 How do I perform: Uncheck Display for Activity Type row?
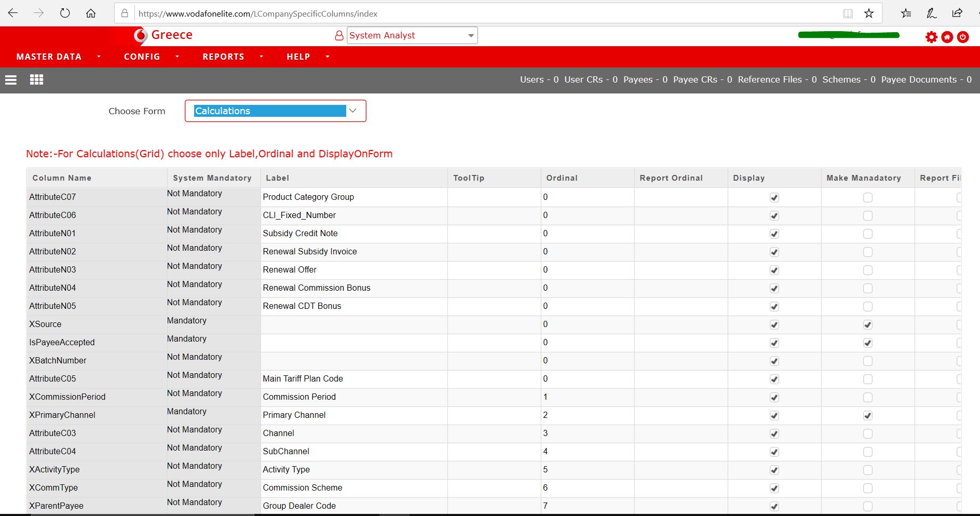pos(774,470)
